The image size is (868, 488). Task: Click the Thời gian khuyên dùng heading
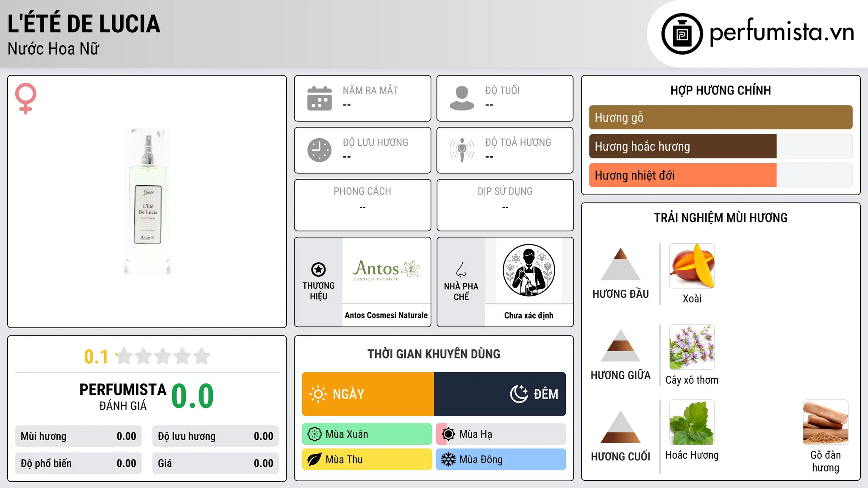tap(434, 354)
